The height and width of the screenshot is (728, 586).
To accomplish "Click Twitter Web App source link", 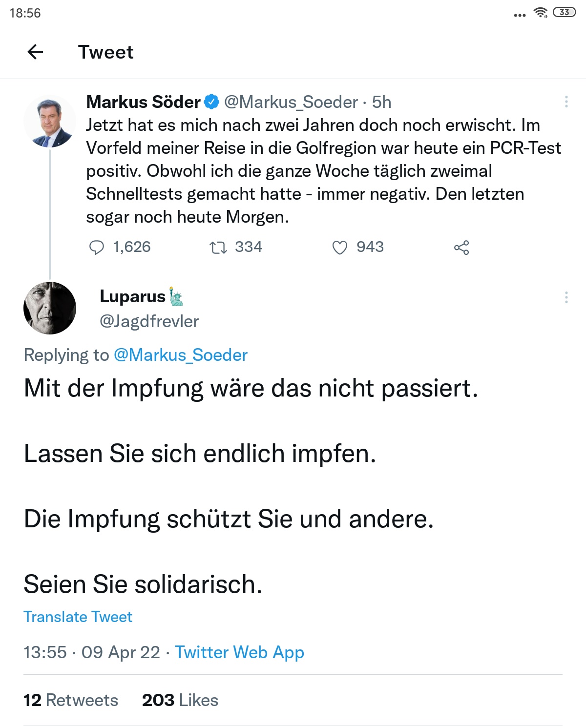I will [239, 652].
